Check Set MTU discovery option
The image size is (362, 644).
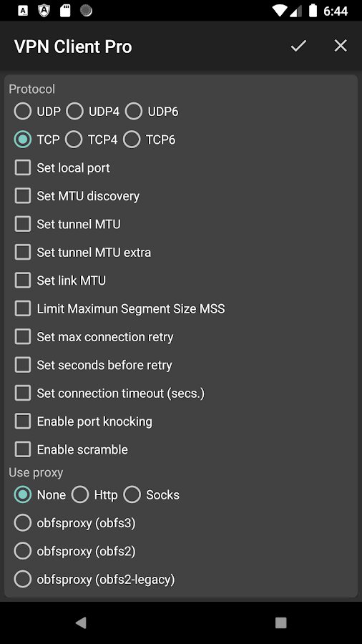[x=77, y=196]
